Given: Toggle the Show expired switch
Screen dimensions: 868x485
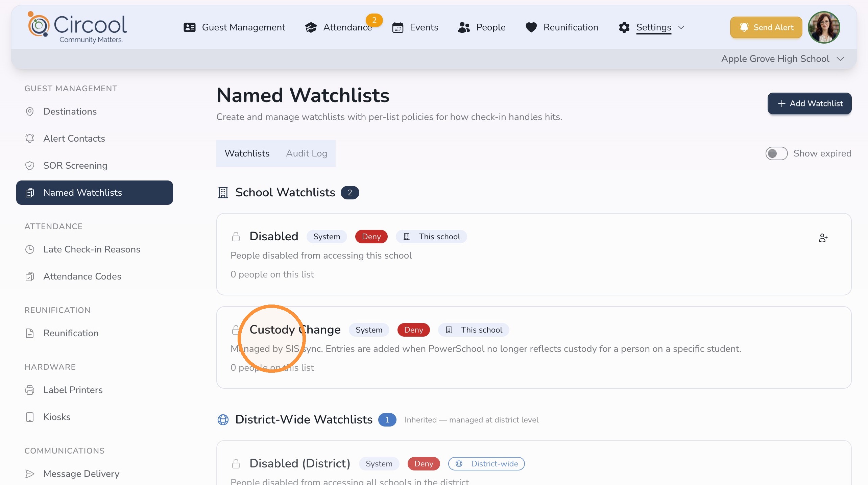Looking at the screenshot, I should coord(776,153).
